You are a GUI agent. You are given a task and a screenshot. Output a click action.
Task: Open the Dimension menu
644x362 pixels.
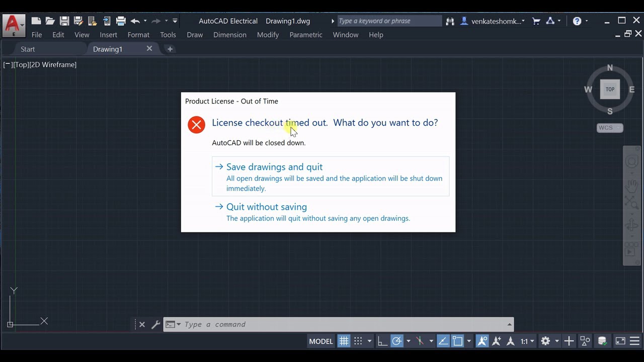pyautogui.click(x=230, y=35)
